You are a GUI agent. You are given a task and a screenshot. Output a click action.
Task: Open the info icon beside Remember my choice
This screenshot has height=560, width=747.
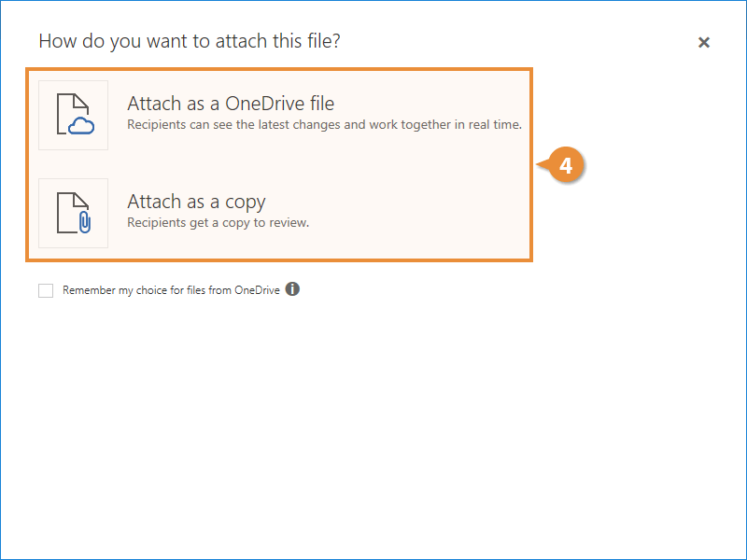[x=292, y=289]
